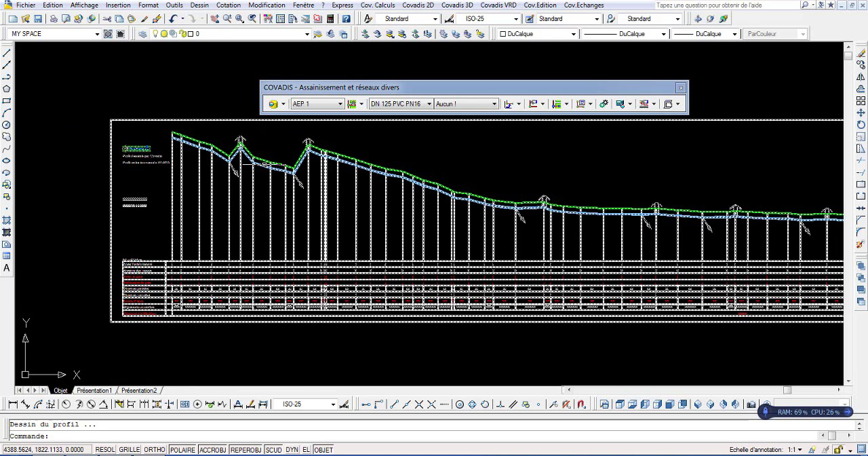Disable ACCROBJ object snap toggle
This screenshot has width=868, height=456.
tap(212, 450)
